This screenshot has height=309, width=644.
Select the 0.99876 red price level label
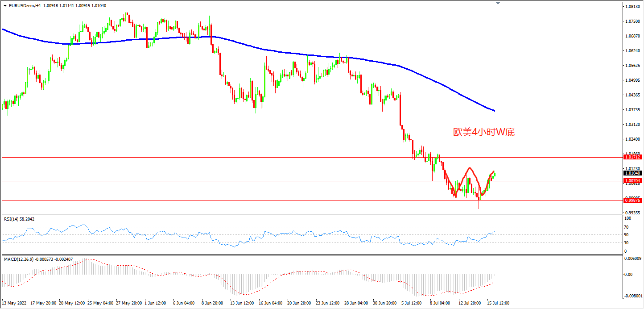633,200
